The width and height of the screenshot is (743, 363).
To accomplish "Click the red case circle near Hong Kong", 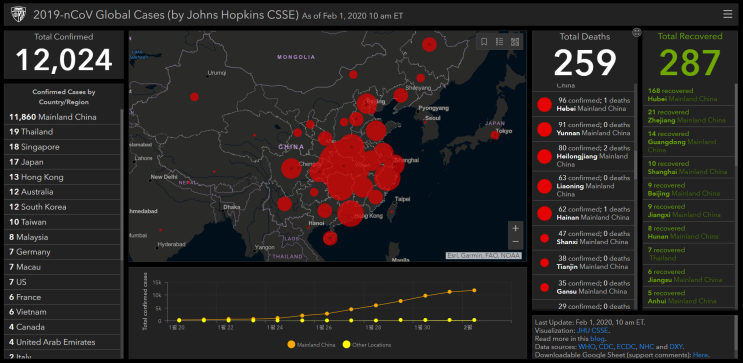I will [351, 213].
